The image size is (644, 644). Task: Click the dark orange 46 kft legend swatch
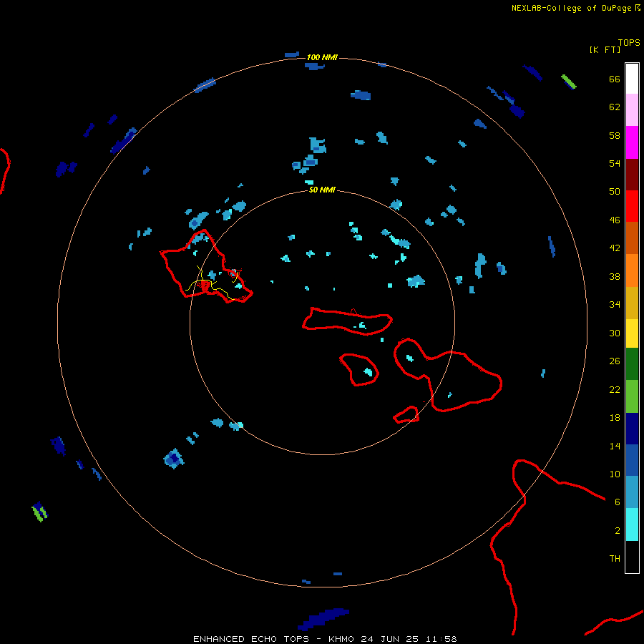tap(632, 238)
